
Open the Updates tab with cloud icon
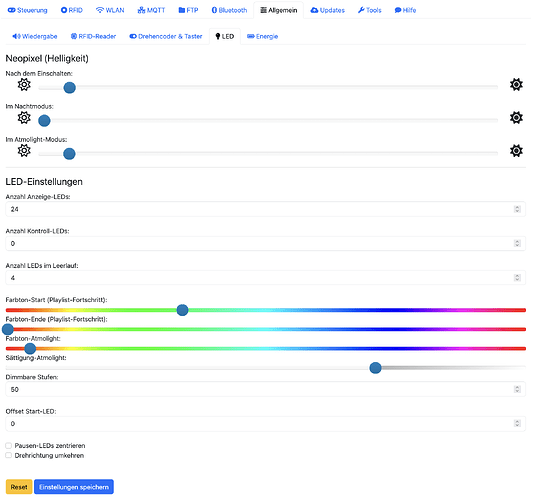click(x=327, y=10)
